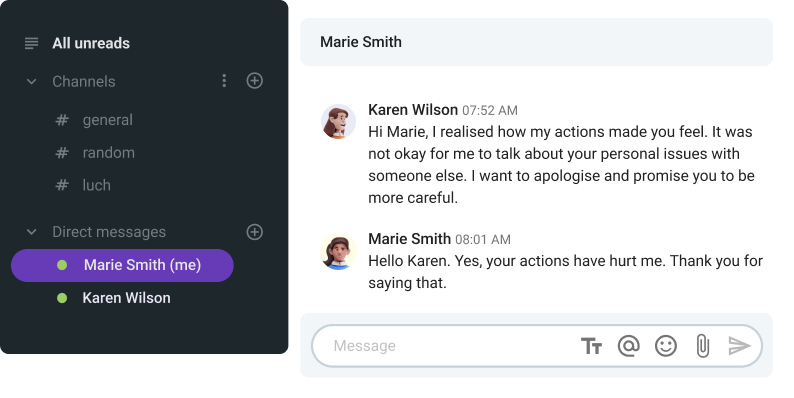This screenshot has width=794, height=398.
Task: Click the text formatting Tt icon
Action: 591,346
